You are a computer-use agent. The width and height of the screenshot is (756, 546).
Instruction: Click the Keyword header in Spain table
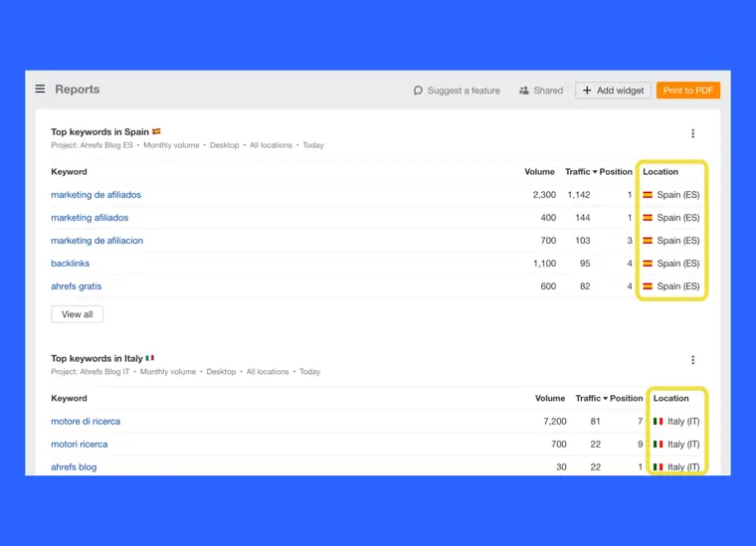pos(69,172)
